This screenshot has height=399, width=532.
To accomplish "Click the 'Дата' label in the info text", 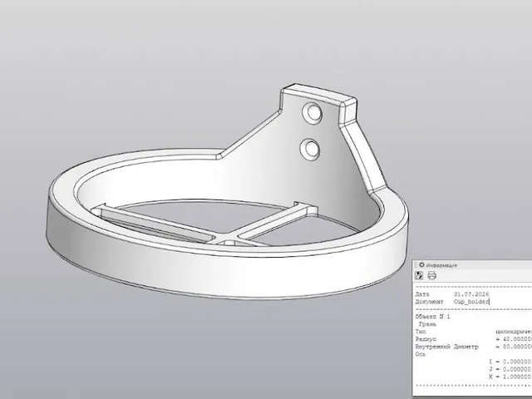I will pos(422,294).
